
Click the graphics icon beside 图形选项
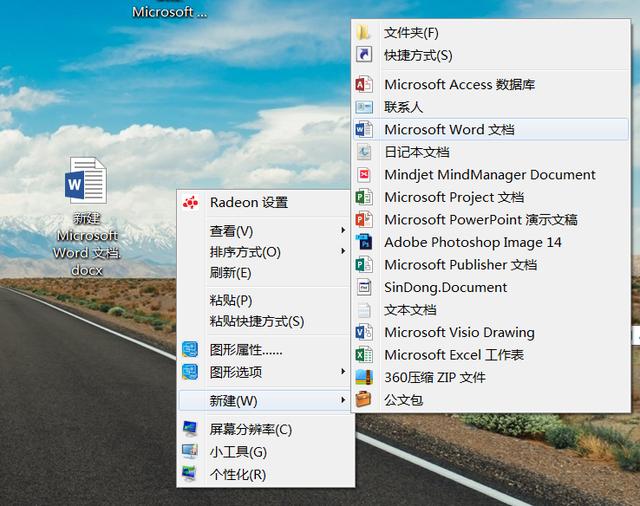click(x=190, y=372)
